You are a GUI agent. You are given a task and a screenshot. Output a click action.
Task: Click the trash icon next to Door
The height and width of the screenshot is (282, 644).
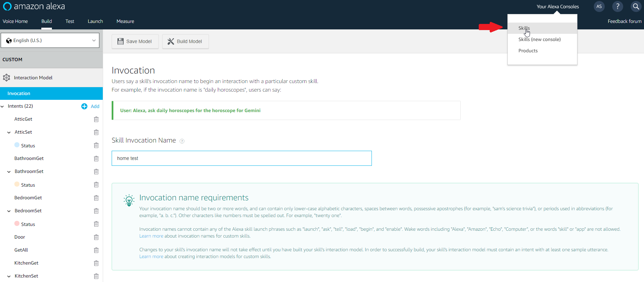(x=96, y=237)
